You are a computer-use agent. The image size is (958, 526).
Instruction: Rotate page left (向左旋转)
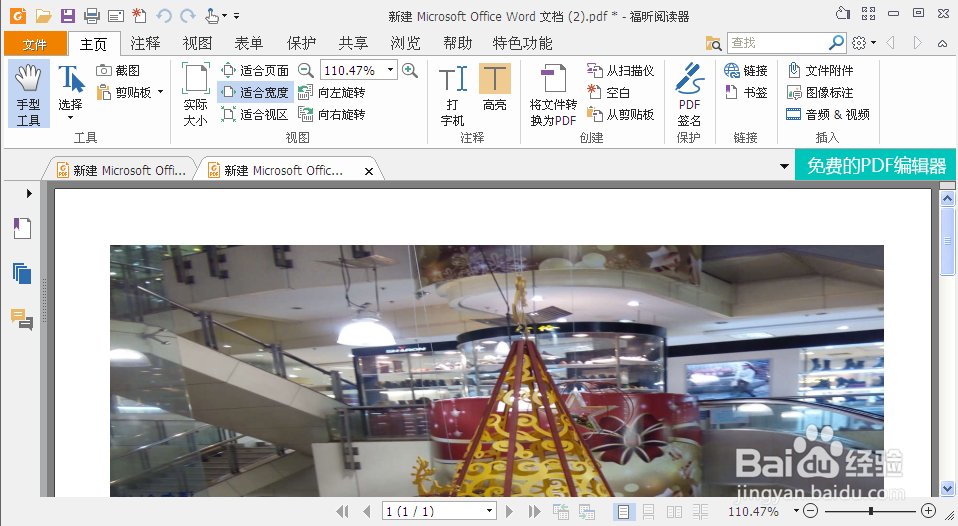pos(332,92)
